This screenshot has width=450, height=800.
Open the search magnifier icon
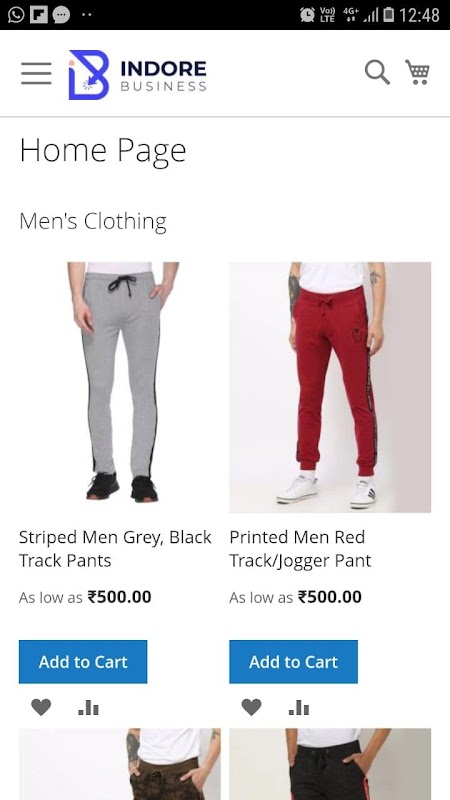378,72
